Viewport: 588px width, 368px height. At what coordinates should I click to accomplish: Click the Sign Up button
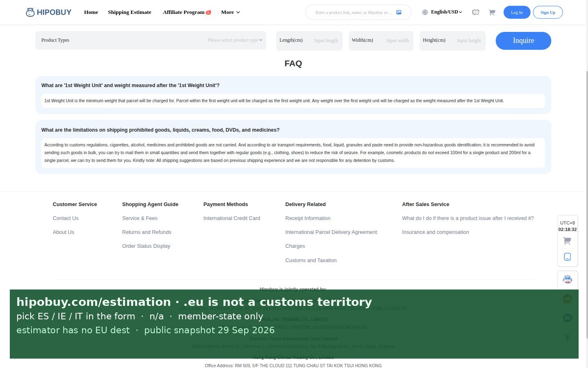click(548, 12)
